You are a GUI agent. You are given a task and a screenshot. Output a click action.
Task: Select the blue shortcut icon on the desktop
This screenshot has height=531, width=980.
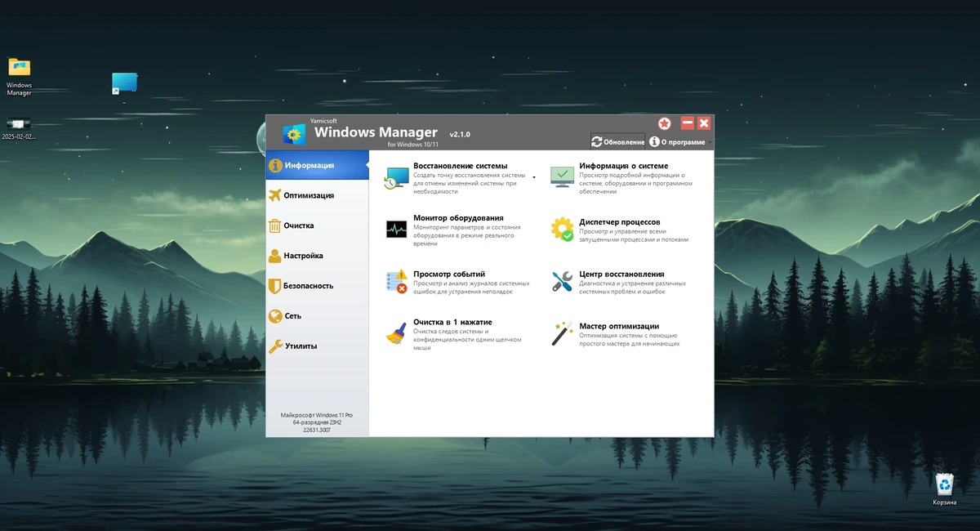pos(124,83)
